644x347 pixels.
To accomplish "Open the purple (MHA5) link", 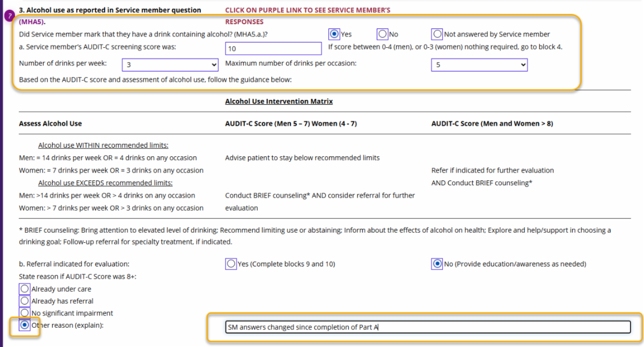I will click(x=32, y=22).
